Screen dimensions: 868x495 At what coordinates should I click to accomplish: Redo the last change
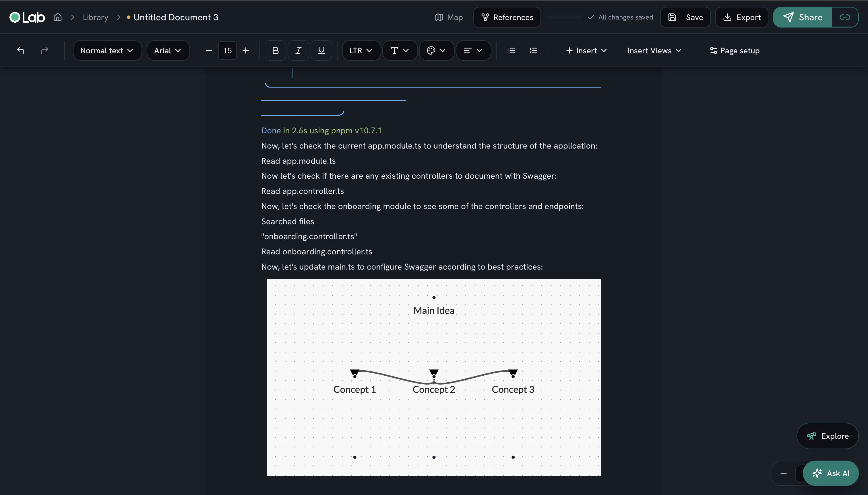[x=44, y=51]
